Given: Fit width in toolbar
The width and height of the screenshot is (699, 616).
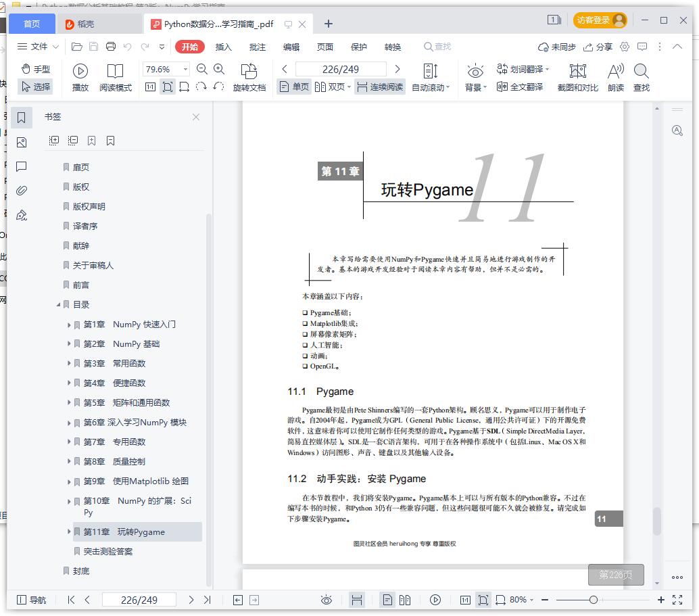Looking at the screenshot, I should pyautogui.click(x=184, y=87).
